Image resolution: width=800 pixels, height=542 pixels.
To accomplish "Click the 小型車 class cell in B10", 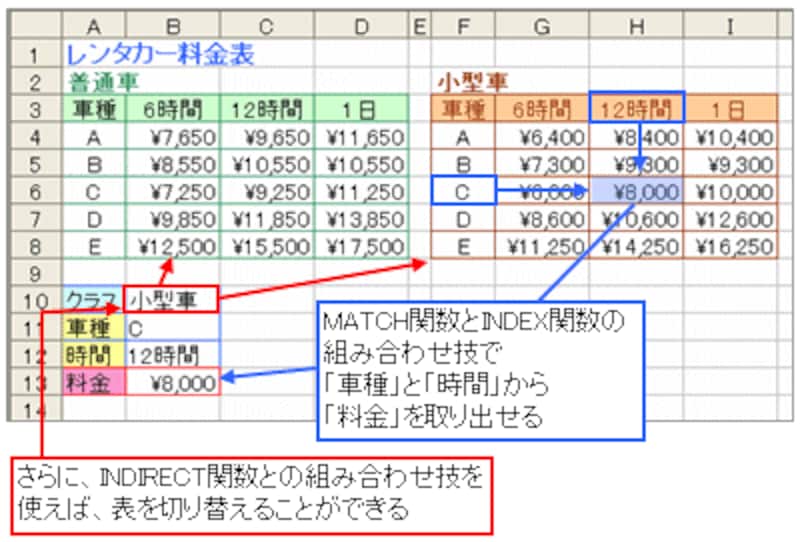I will click(172, 298).
